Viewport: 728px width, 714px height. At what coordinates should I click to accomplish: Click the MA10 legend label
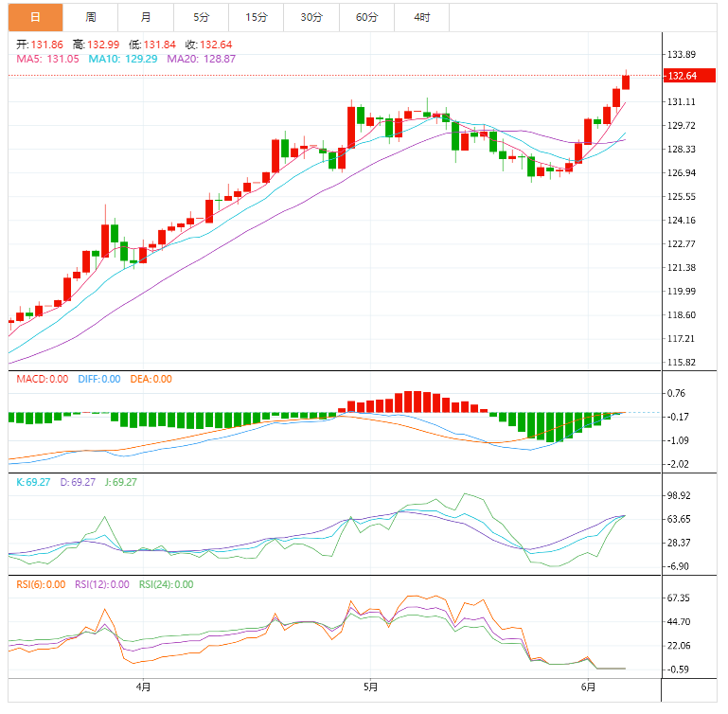coord(103,59)
